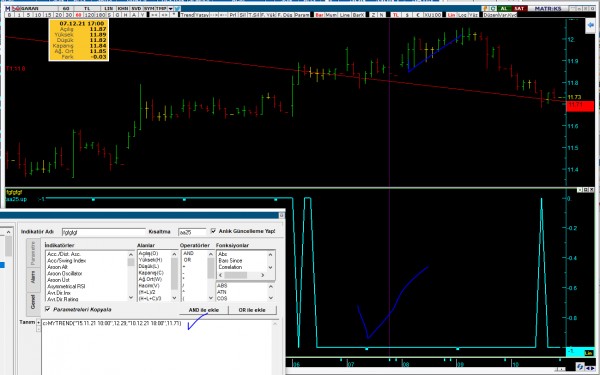Image resolution: width=600 pixels, height=375 pixels.
Task: Click the İndikatörler list down scroll arrow
Action: pos(131,297)
